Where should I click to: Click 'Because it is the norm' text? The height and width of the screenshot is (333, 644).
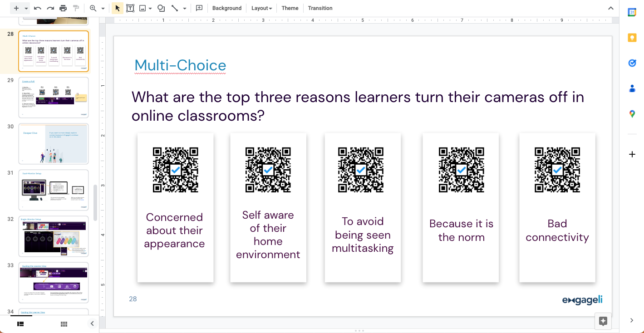(x=461, y=230)
